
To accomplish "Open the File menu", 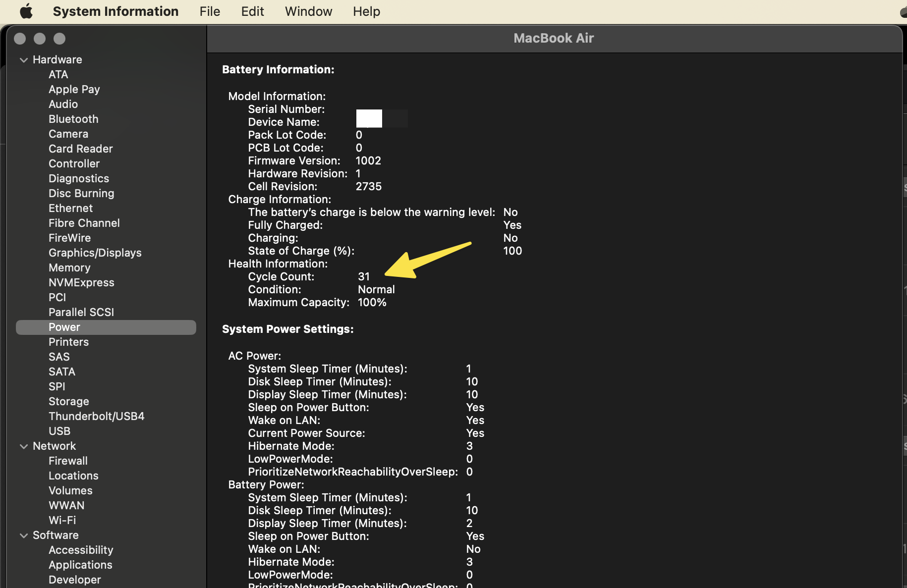I will coord(210,11).
